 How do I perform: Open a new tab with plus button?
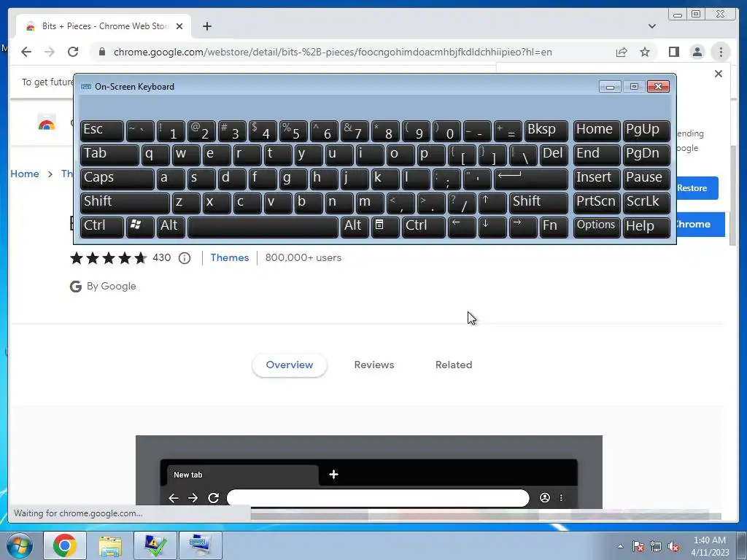206,26
